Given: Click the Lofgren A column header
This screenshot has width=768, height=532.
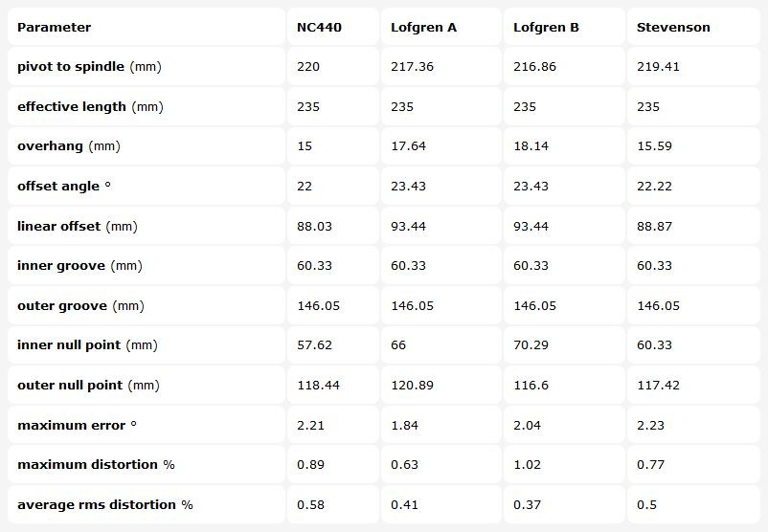Looking at the screenshot, I should click(423, 28).
